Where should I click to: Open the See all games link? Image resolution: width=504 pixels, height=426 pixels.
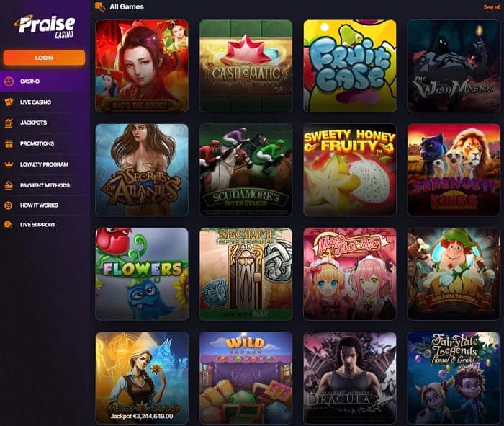[x=492, y=7]
